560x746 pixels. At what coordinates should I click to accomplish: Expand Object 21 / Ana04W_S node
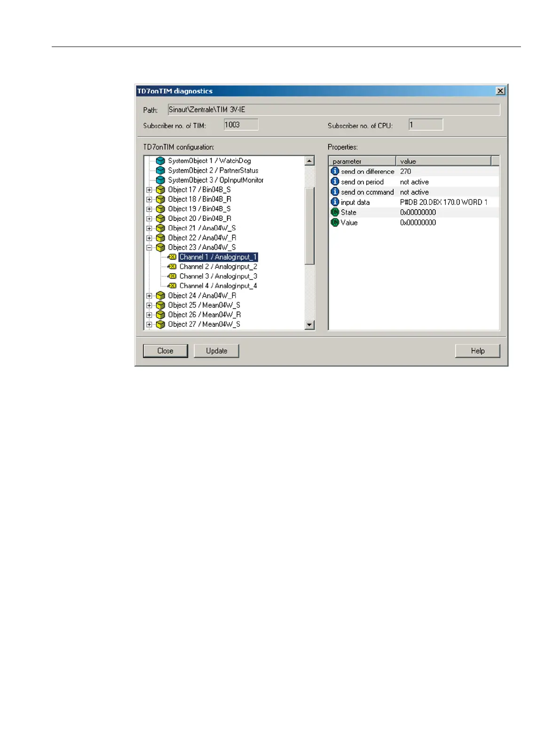click(149, 228)
